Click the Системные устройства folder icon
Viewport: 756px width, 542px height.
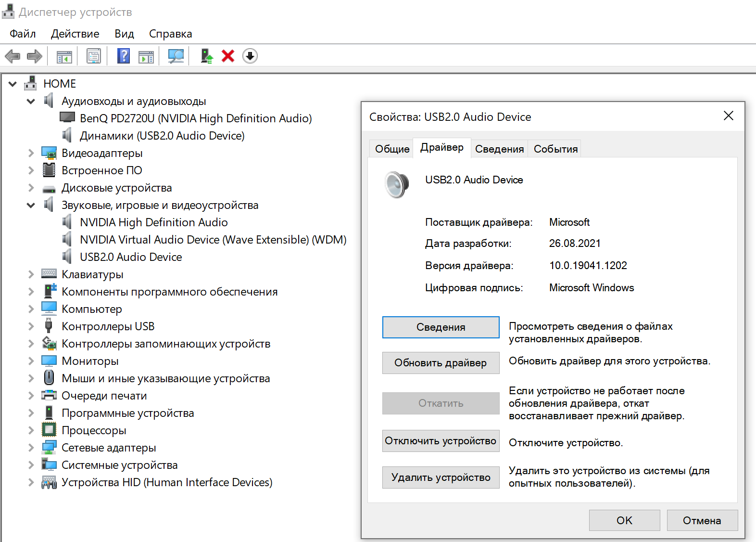point(49,464)
